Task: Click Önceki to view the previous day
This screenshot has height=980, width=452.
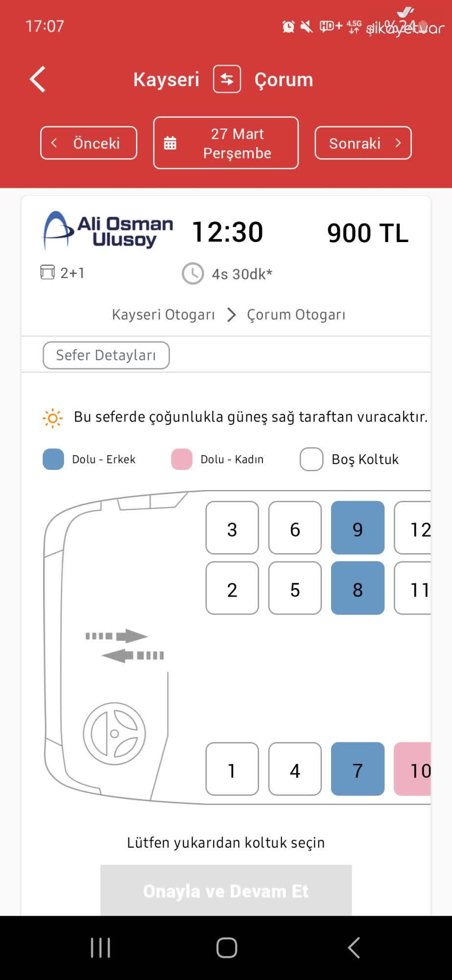Action: point(88,143)
